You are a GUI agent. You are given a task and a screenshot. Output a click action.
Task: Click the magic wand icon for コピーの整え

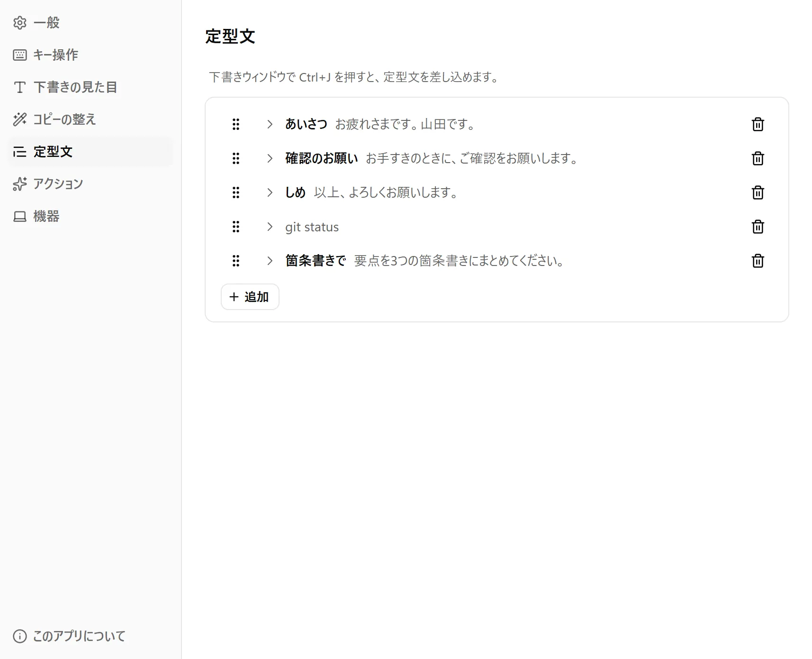click(20, 119)
